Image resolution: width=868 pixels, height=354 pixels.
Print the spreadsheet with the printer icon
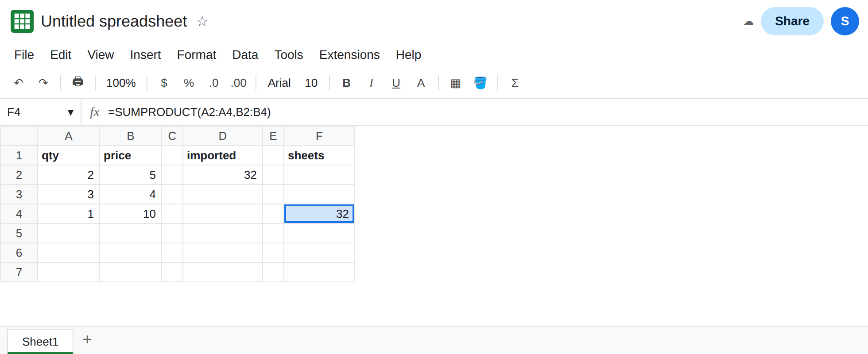pyautogui.click(x=78, y=82)
